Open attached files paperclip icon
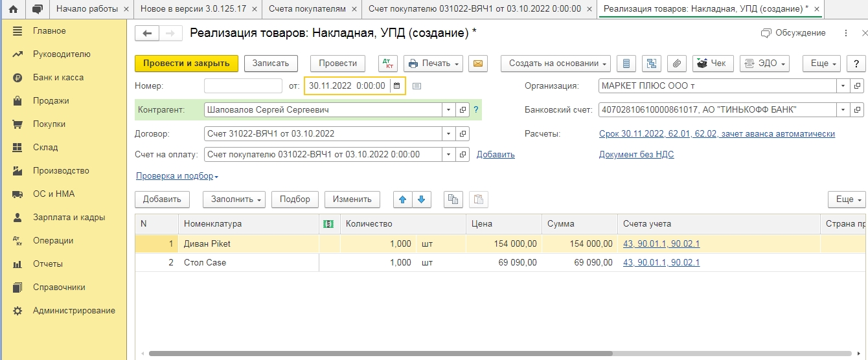 coord(676,63)
